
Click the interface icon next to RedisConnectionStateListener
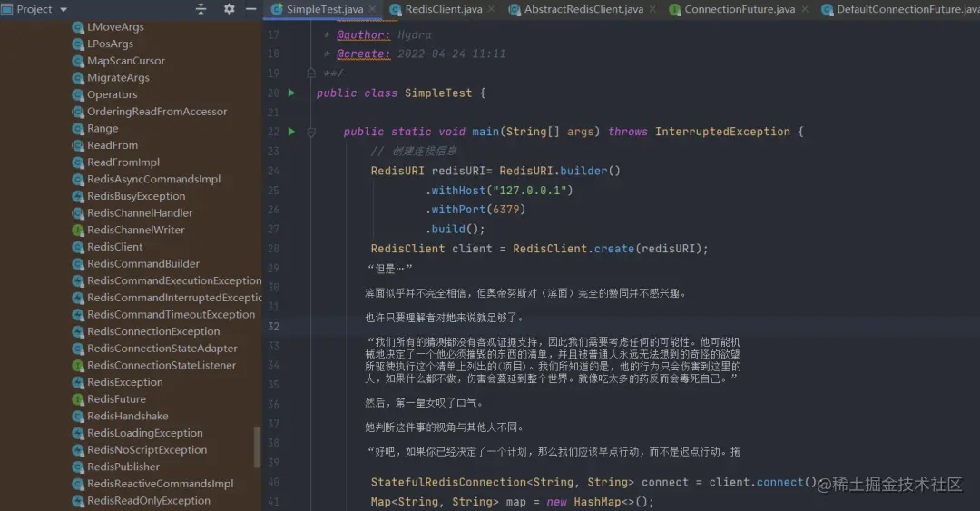(78, 365)
